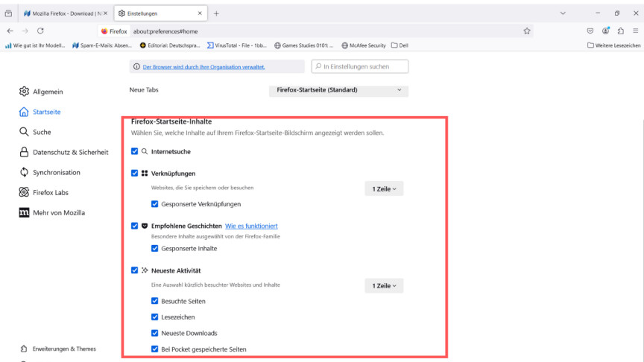The height and width of the screenshot is (362, 644).
Task: Open Suche settings category
Action: click(x=35, y=132)
